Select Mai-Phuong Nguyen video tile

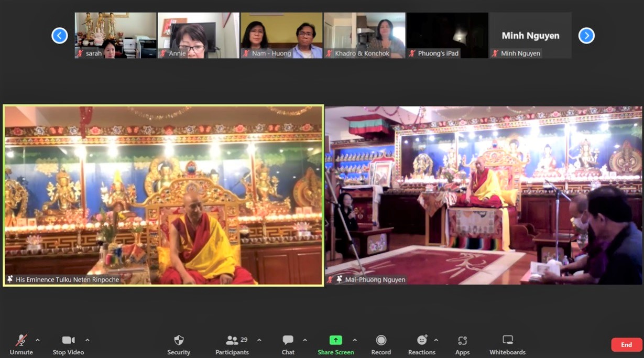(484, 195)
